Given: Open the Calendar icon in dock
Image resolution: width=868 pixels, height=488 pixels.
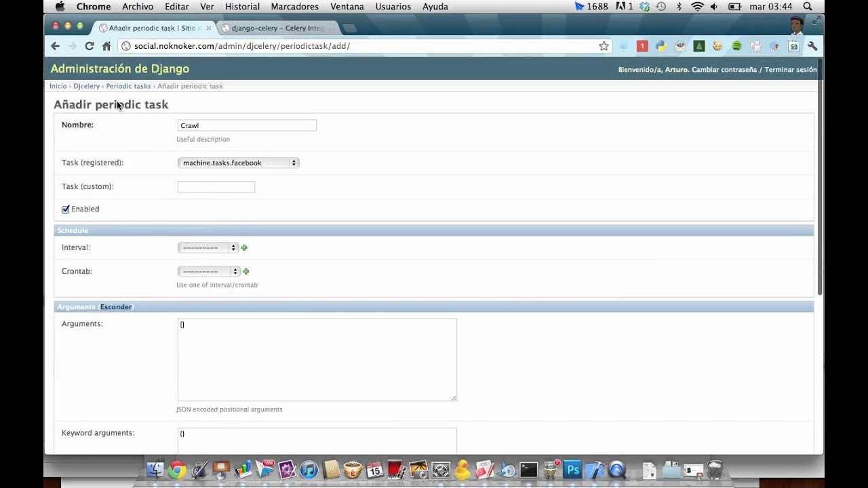Looking at the screenshot, I should click(375, 470).
